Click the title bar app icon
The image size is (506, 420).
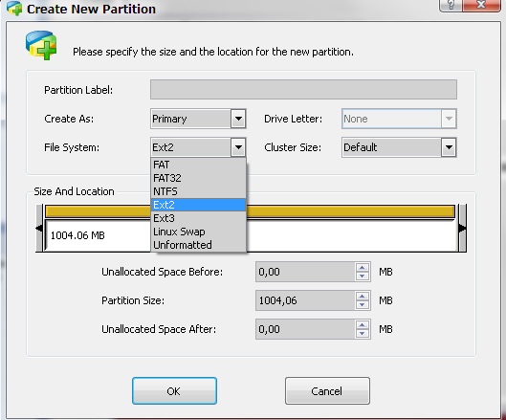tap(14, 8)
